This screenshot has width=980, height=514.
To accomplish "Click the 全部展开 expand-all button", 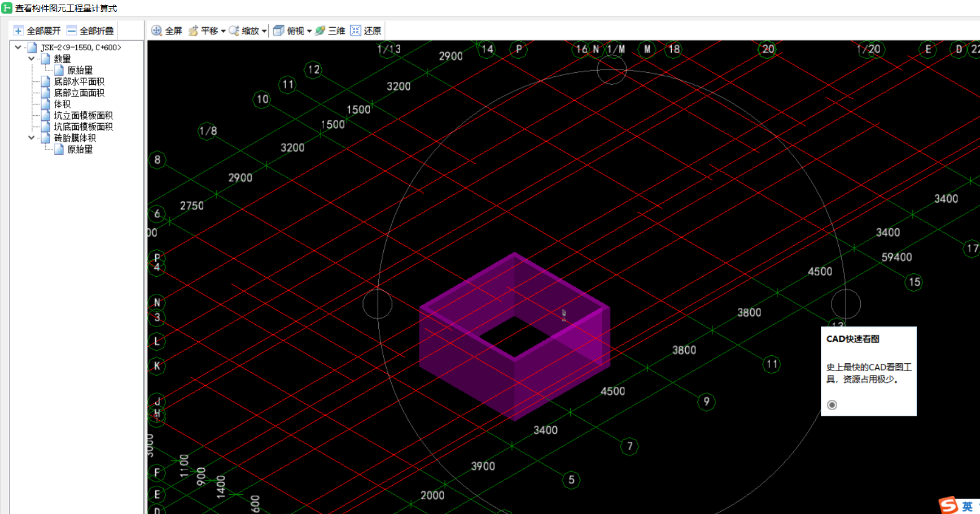I will [x=37, y=31].
